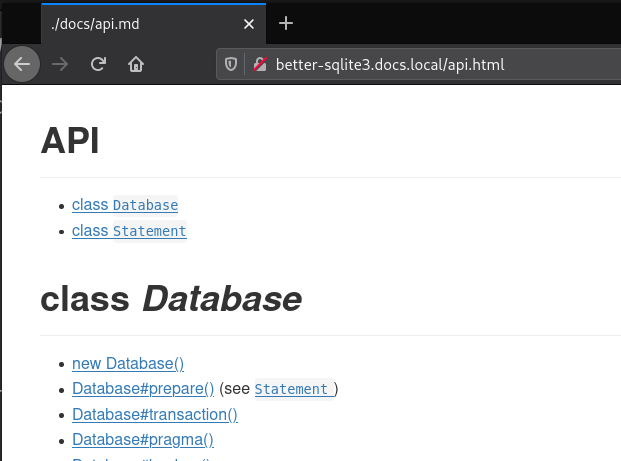Open a new tab with plus button
Image resolution: width=621 pixels, height=461 pixels.
click(286, 23)
